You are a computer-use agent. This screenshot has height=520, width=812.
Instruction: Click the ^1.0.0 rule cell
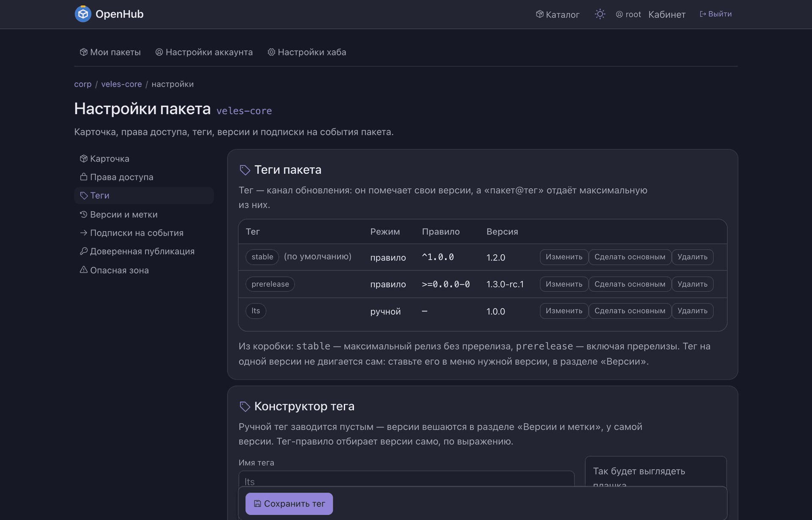438,257
